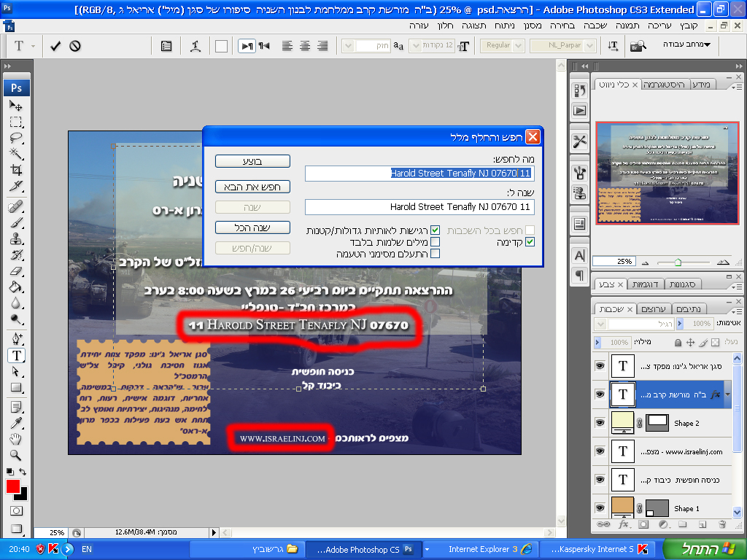Toggle Quick Mask mode
This screenshot has width=747, height=560.
[16, 511]
